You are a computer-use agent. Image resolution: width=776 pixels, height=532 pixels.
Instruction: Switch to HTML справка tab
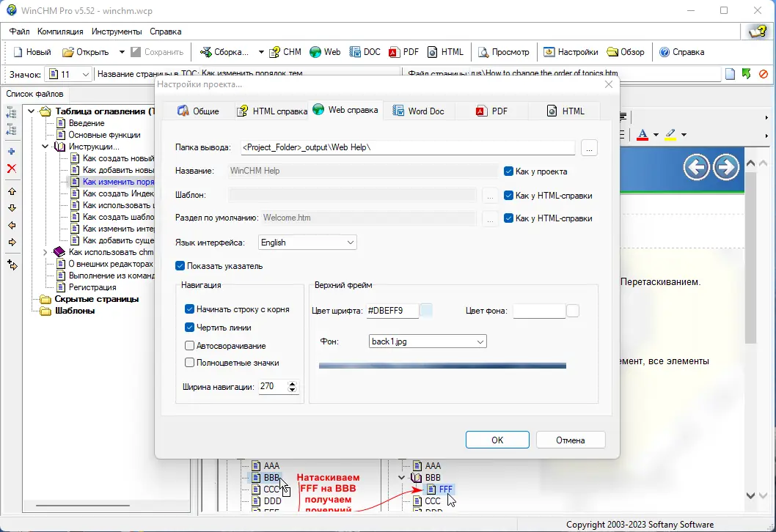tap(271, 111)
